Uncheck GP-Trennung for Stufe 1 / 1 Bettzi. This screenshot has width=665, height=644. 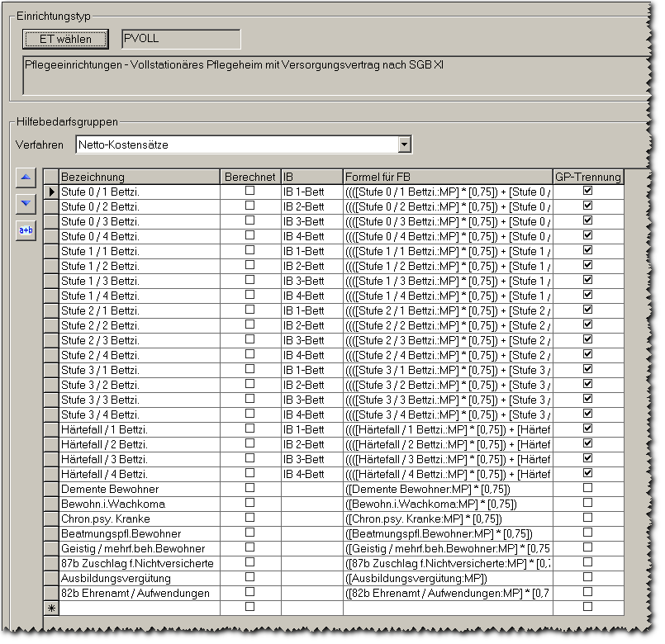[587, 250]
